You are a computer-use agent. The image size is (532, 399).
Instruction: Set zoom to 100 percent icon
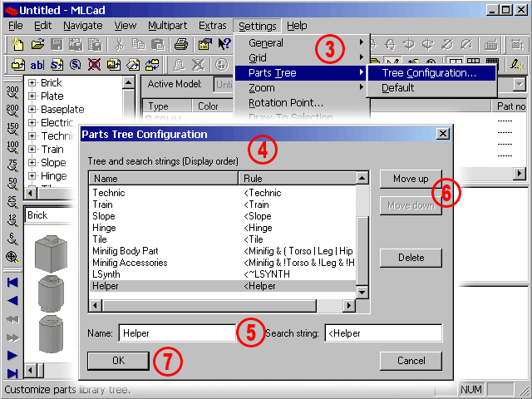coord(12,147)
